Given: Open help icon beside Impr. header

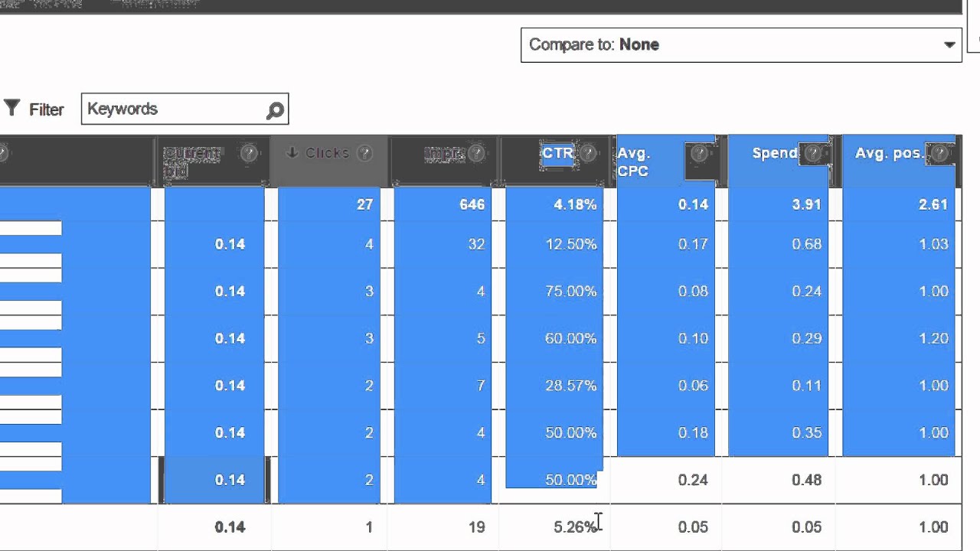Looking at the screenshot, I should tap(477, 153).
